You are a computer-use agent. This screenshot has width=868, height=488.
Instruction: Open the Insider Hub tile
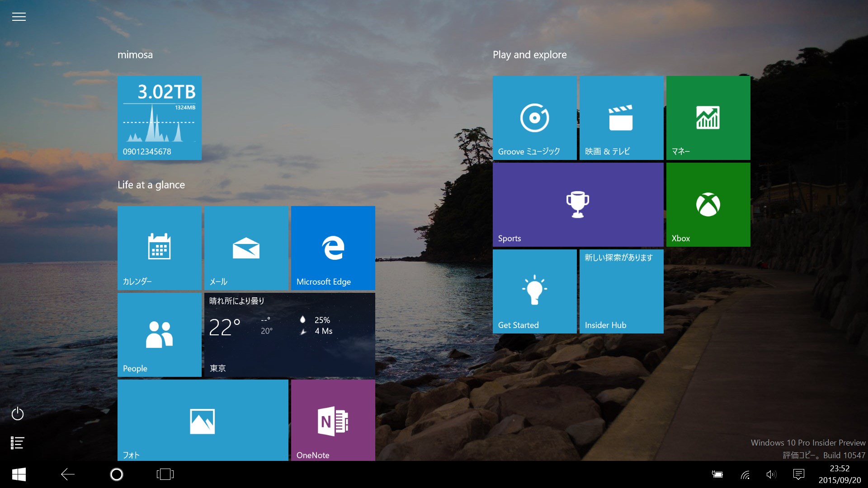click(621, 291)
